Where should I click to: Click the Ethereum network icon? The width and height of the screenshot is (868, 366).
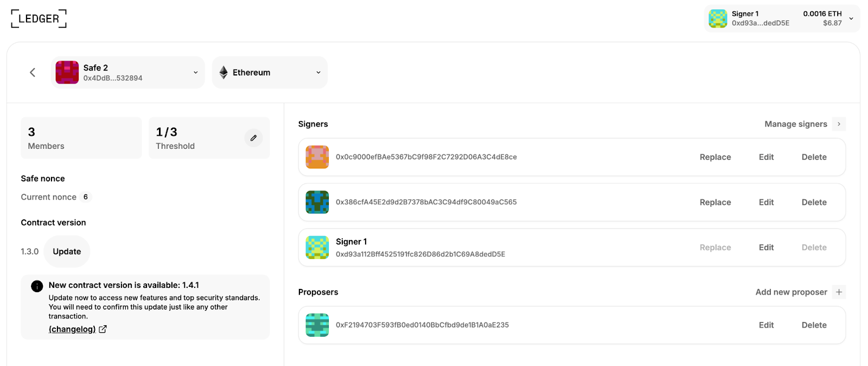pyautogui.click(x=224, y=72)
